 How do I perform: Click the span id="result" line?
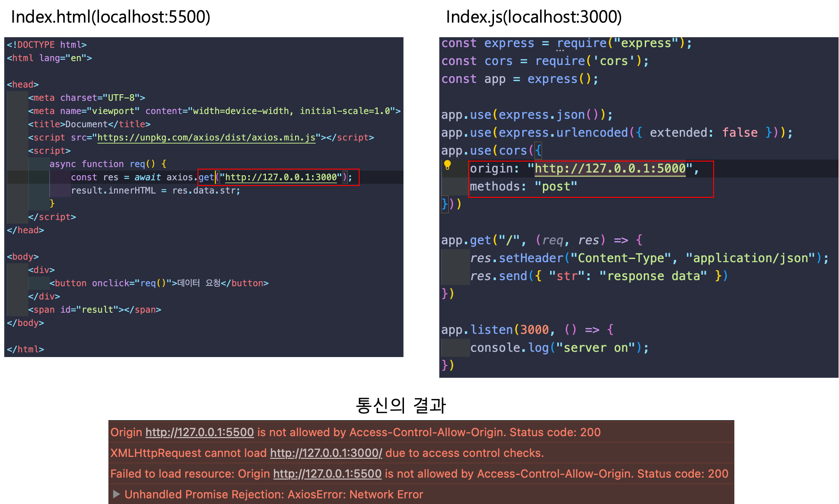coord(95,309)
